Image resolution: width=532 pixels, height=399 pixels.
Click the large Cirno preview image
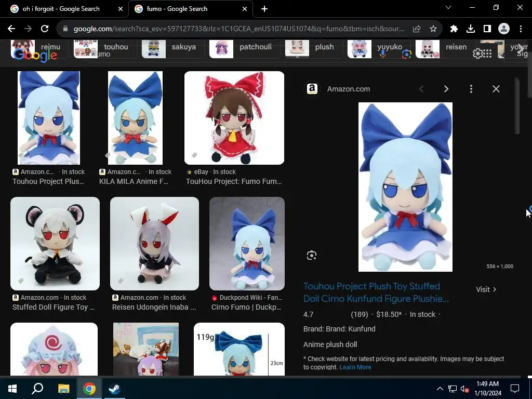tap(405, 187)
